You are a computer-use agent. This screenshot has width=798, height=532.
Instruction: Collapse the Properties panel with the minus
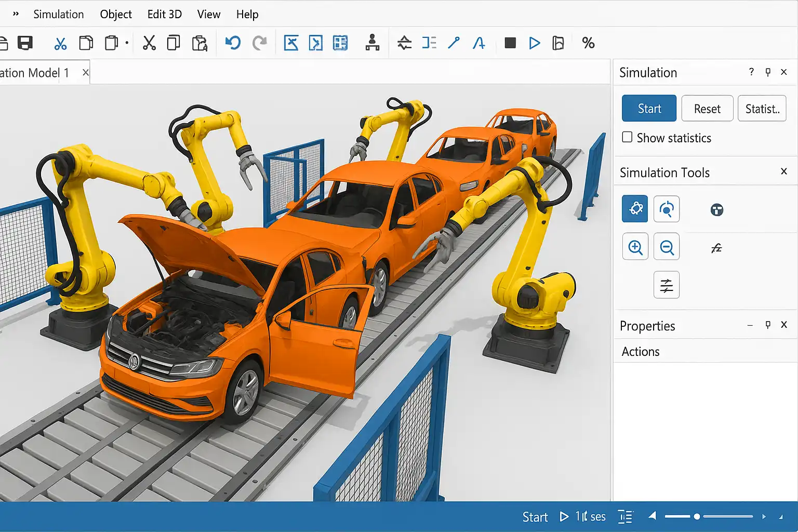pos(750,325)
